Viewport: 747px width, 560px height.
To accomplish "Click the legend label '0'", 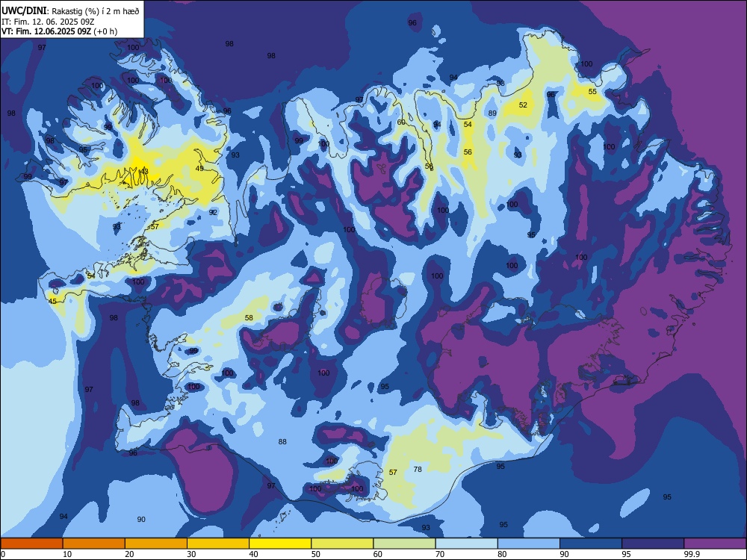I will (x=3, y=554).
